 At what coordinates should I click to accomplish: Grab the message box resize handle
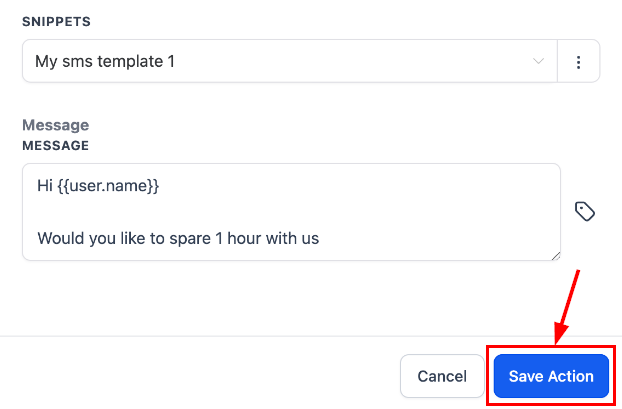(x=555, y=255)
